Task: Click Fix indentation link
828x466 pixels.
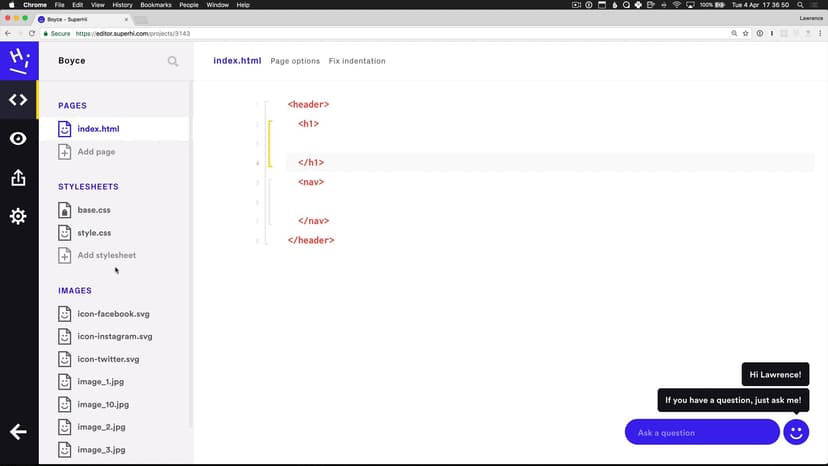Action: tap(357, 61)
